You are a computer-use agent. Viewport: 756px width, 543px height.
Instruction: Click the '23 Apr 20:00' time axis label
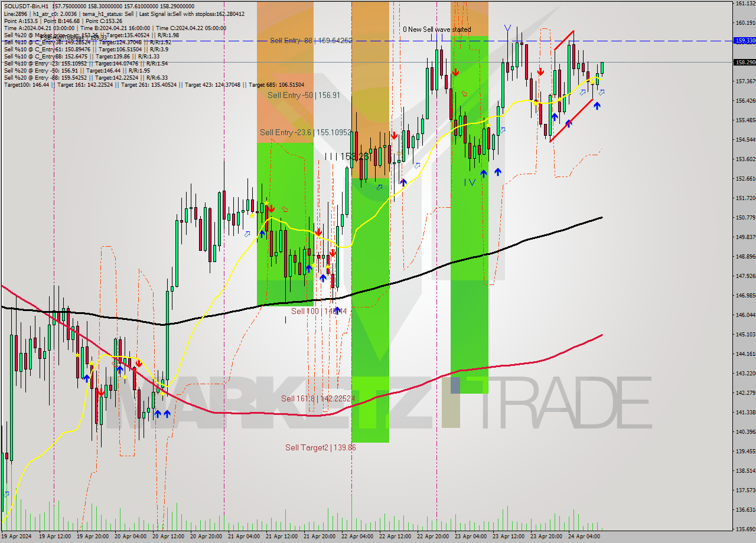coord(546,537)
